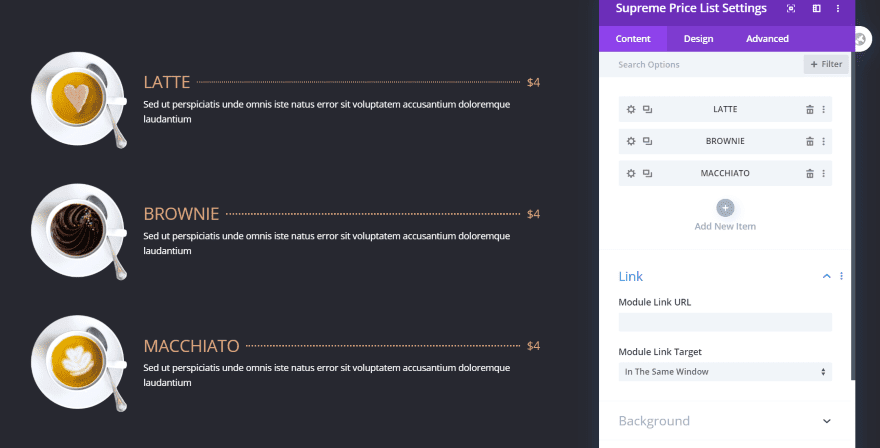Screen dimensions: 880x448
Task: Switch to the Content tab
Action: tap(633, 39)
